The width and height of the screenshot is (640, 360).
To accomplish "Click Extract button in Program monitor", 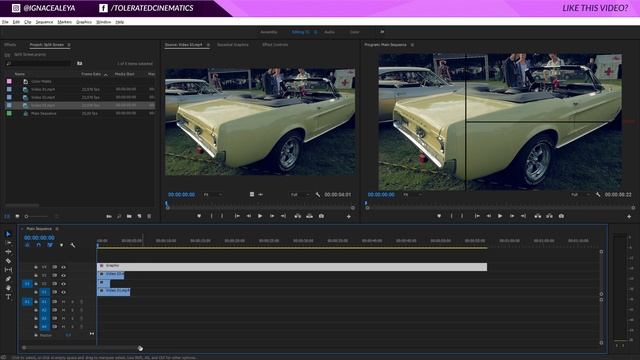I will tap(549, 216).
